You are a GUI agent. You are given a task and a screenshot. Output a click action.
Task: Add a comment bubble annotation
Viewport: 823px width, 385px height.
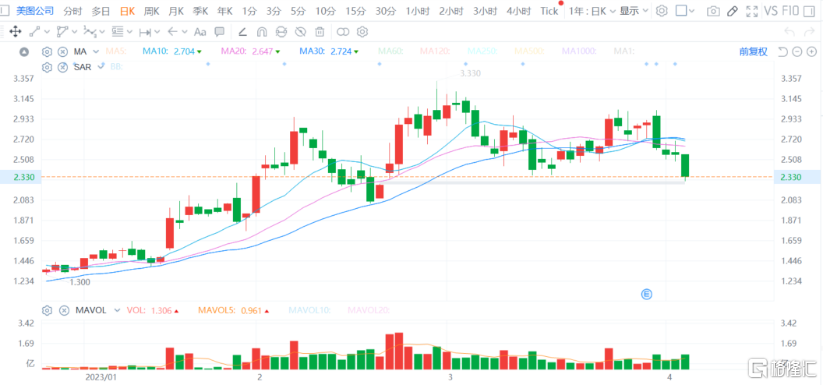click(x=219, y=32)
